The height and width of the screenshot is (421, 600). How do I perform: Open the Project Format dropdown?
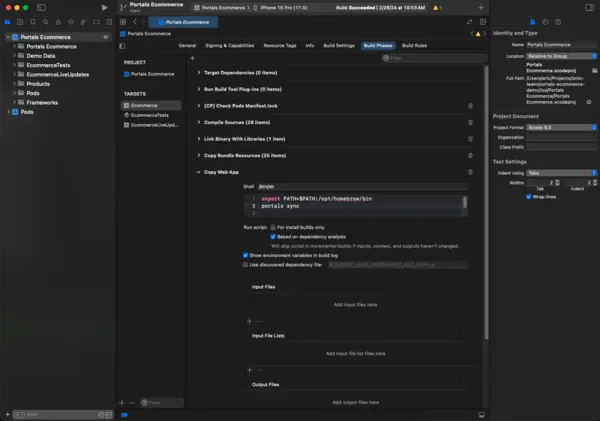pos(562,128)
